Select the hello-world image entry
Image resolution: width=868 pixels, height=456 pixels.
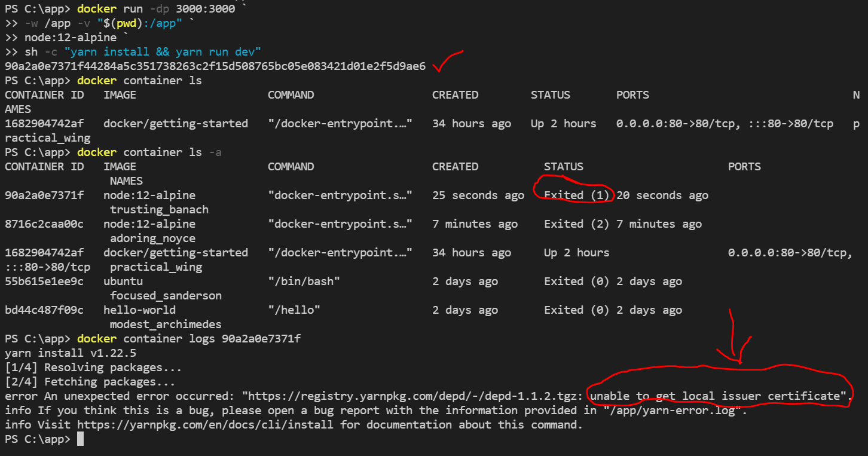coord(139,310)
